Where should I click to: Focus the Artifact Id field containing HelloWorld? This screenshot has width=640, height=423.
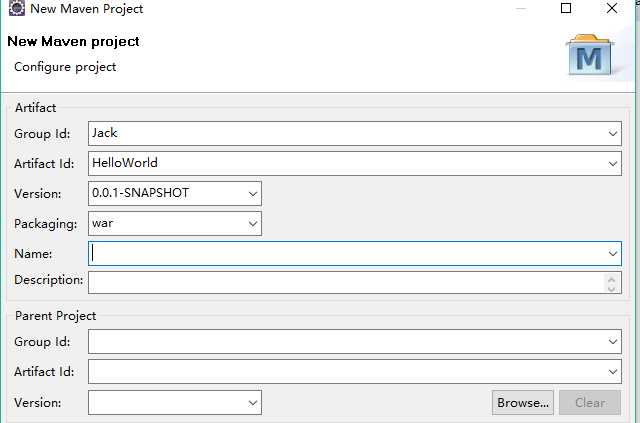point(355,164)
